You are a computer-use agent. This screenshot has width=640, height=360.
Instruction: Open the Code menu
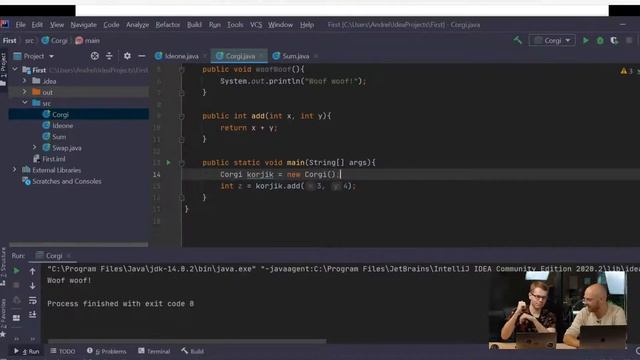[111, 25]
